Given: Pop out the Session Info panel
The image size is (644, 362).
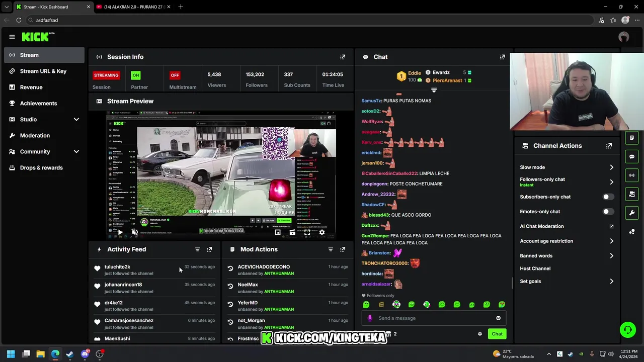Looking at the screenshot, I should (x=343, y=57).
